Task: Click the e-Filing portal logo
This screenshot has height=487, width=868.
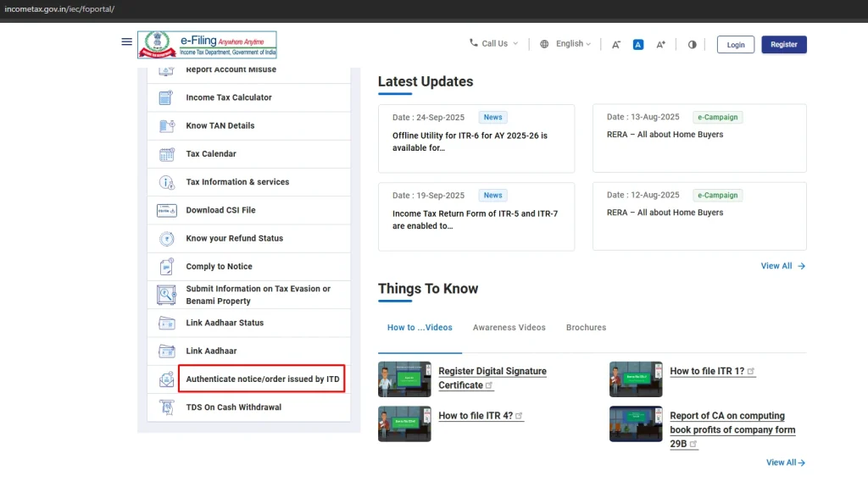Action: click(207, 45)
